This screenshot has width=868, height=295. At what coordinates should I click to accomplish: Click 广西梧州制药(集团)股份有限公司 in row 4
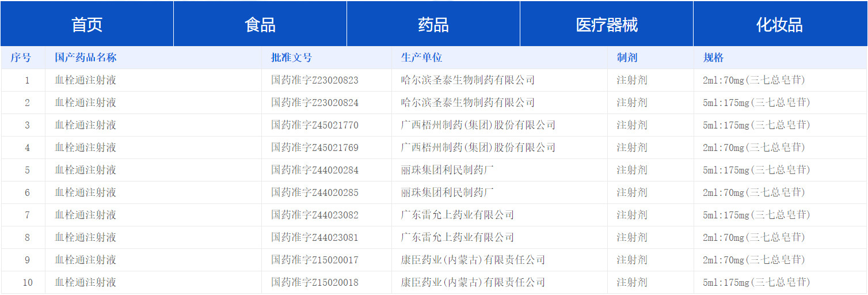478,147
